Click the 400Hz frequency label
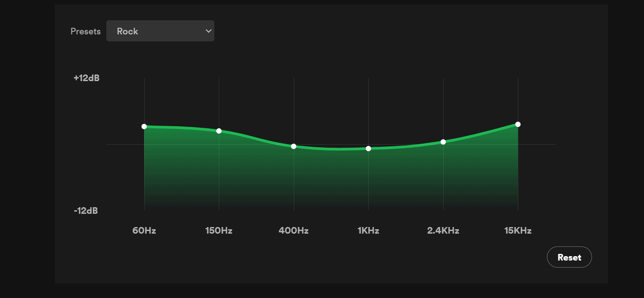This screenshot has width=644, height=298. tap(294, 231)
